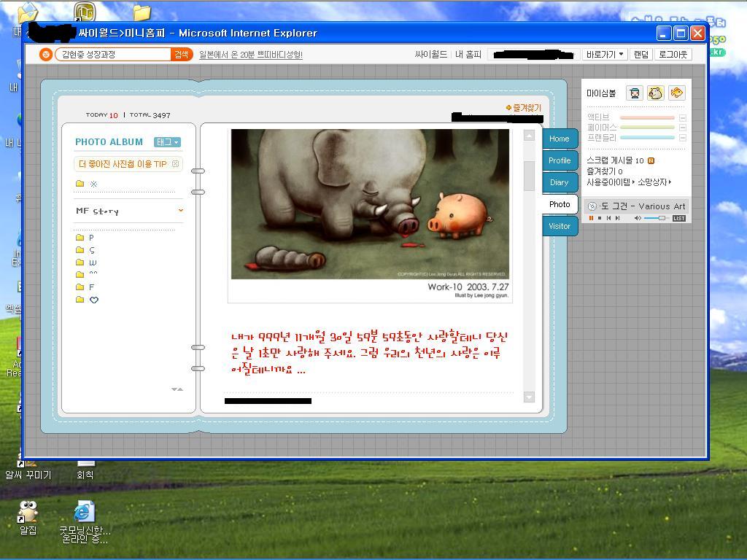Open the 바로가기 dropdown menu
Screen dimensions: 747x560
click(x=605, y=54)
